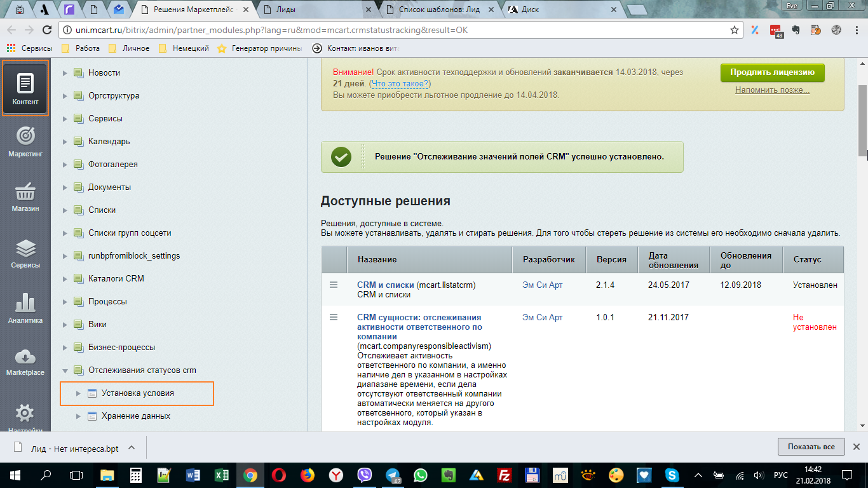The width and height of the screenshot is (868, 488).
Task: Click the Продлить лицензию button
Action: pos(772,72)
